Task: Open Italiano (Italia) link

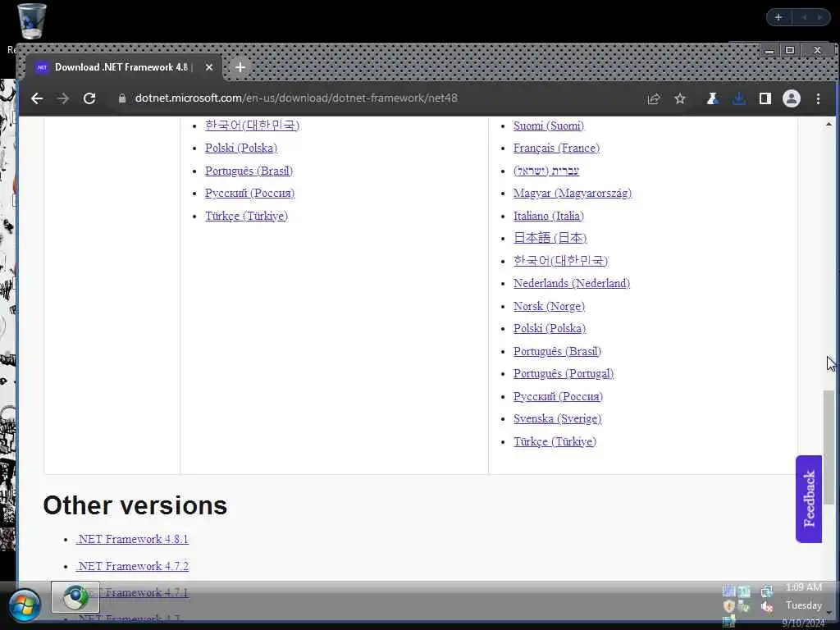Action: [549, 216]
